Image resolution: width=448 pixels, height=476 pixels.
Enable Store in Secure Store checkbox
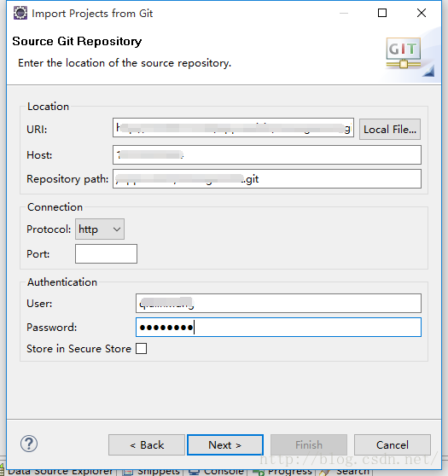(142, 349)
